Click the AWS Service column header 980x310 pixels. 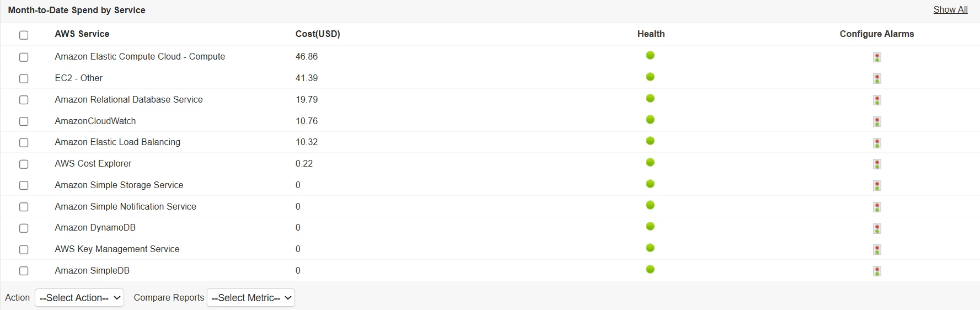pyautogui.click(x=82, y=34)
